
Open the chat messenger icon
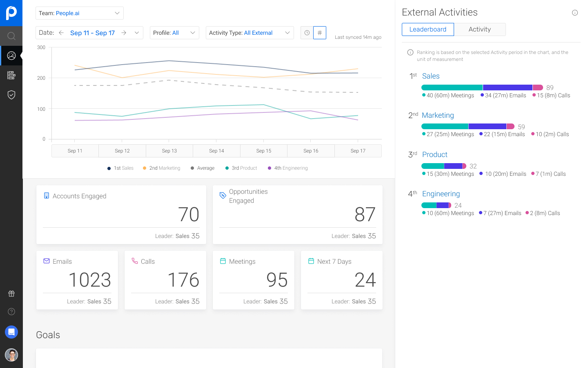click(11, 332)
